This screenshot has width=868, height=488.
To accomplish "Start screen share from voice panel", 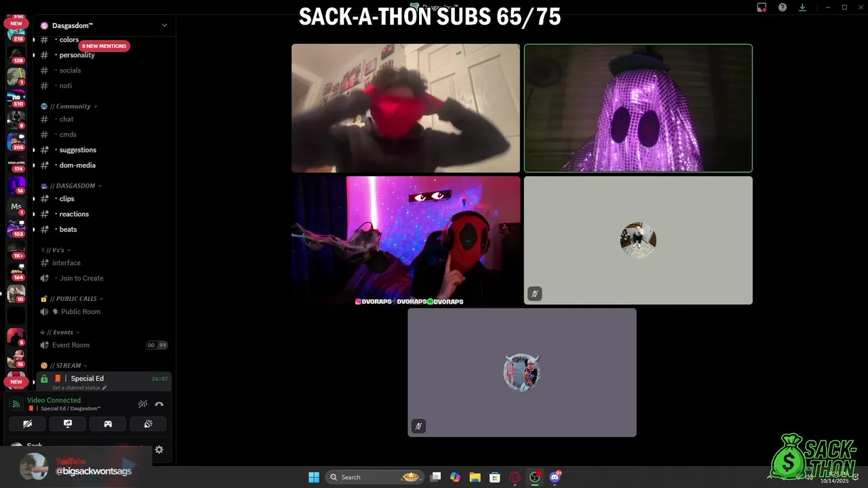I will (68, 424).
